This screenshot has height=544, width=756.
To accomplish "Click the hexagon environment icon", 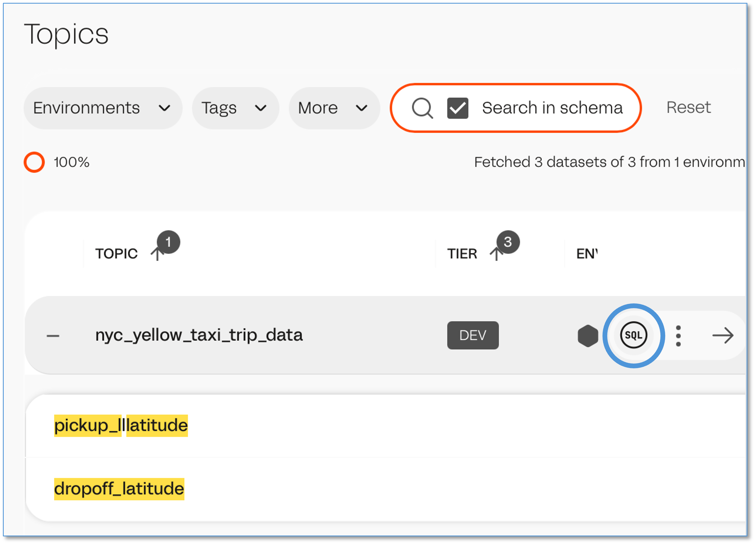I will [x=588, y=335].
